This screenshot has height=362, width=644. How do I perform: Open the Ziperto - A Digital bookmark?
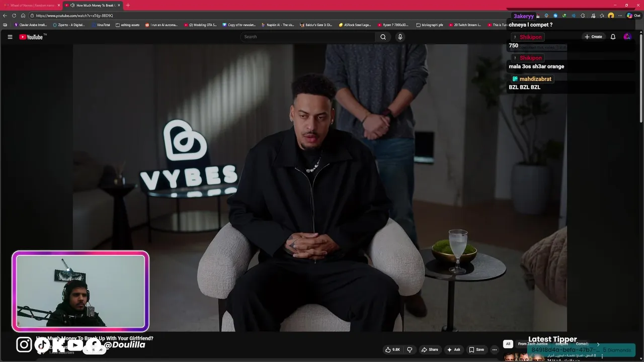[x=69, y=25]
